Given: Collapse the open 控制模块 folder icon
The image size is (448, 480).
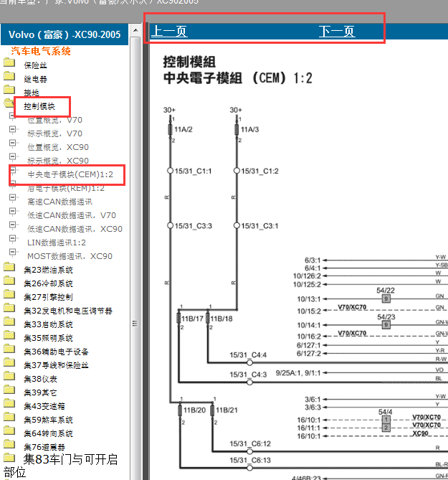Looking at the screenshot, I should coord(9,103).
